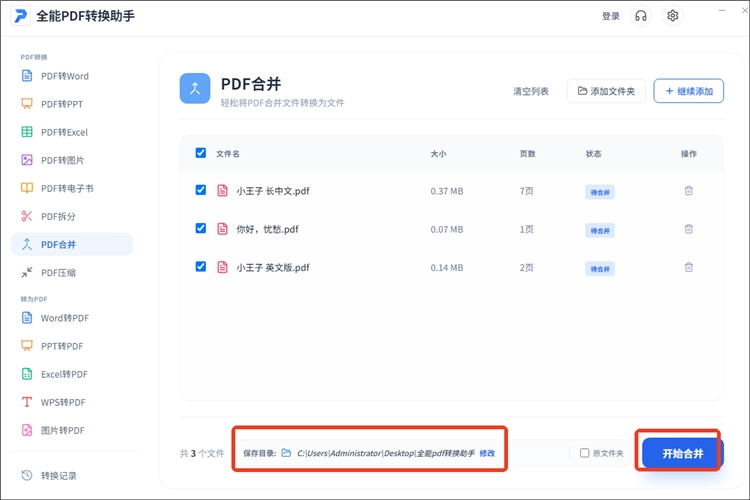Click 添加文件夹 button
The height and width of the screenshot is (500, 750).
(606, 91)
